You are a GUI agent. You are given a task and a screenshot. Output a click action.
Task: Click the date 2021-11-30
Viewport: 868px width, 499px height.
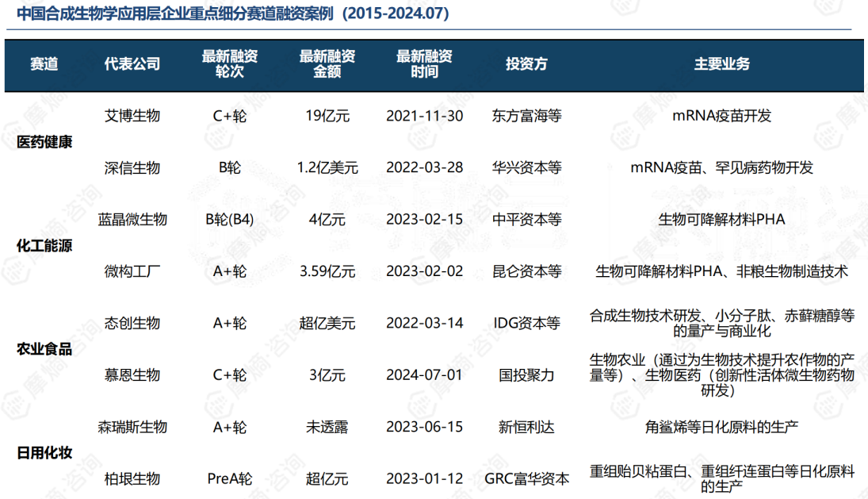tap(425, 116)
